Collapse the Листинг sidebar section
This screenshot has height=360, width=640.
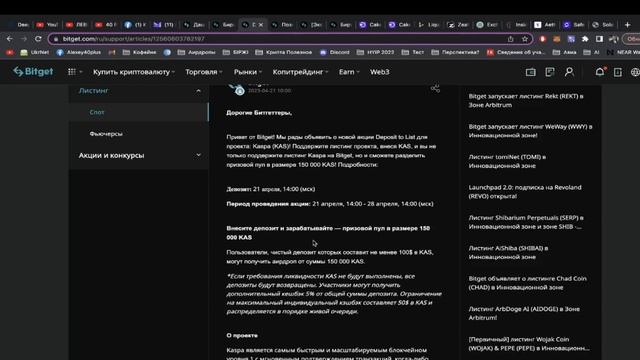[x=198, y=91]
